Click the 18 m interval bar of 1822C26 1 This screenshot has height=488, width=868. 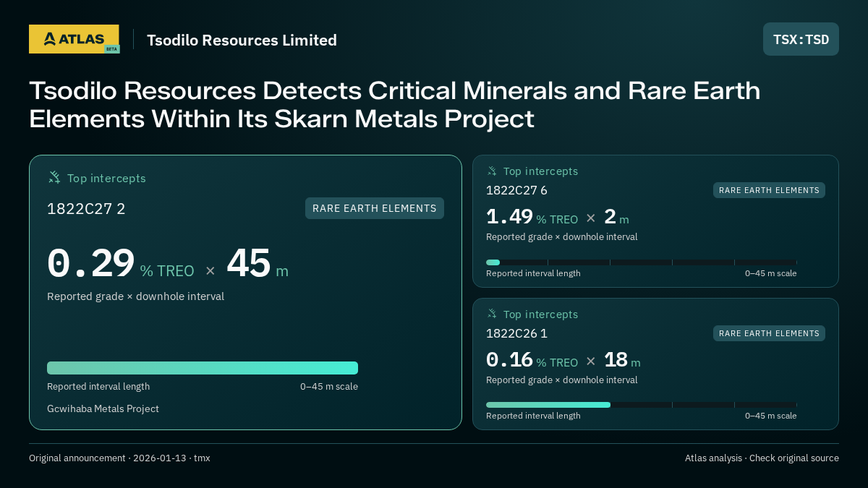(x=548, y=405)
